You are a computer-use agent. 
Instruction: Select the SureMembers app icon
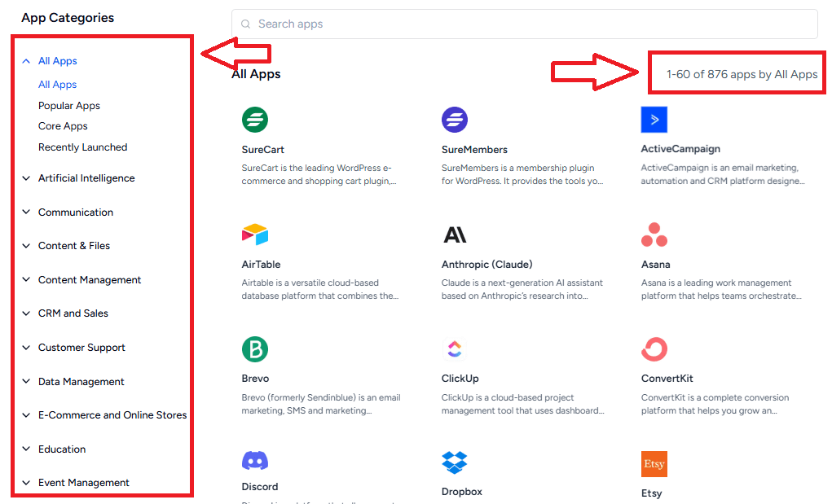(455, 120)
